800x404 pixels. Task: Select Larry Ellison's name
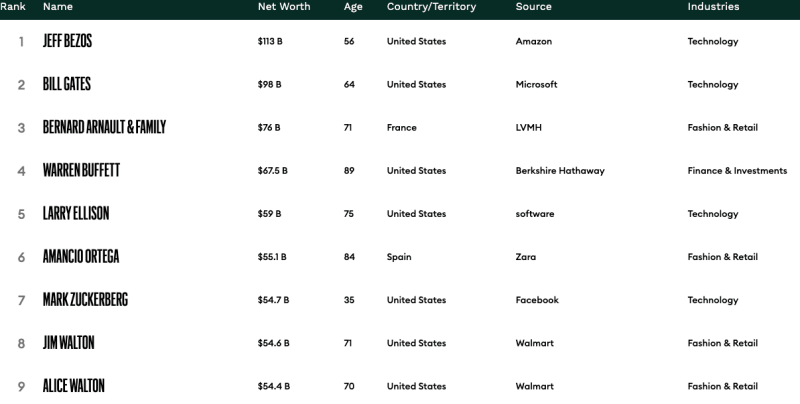pyautogui.click(x=76, y=214)
